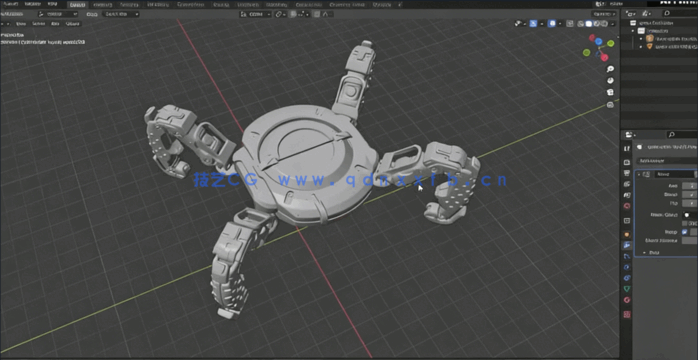Open the Drag Select Box dropdown
The height and width of the screenshot is (360, 698).
[121, 14]
